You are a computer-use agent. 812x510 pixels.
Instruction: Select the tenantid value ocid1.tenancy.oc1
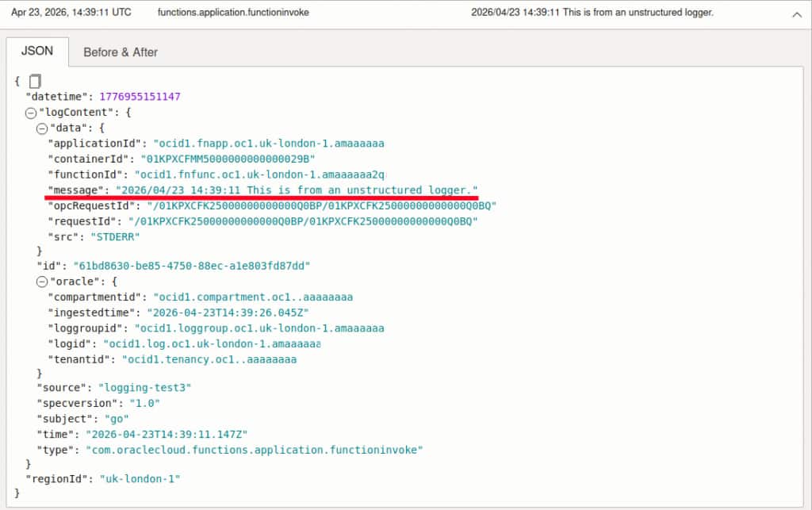pyautogui.click(x=209, y=359)
